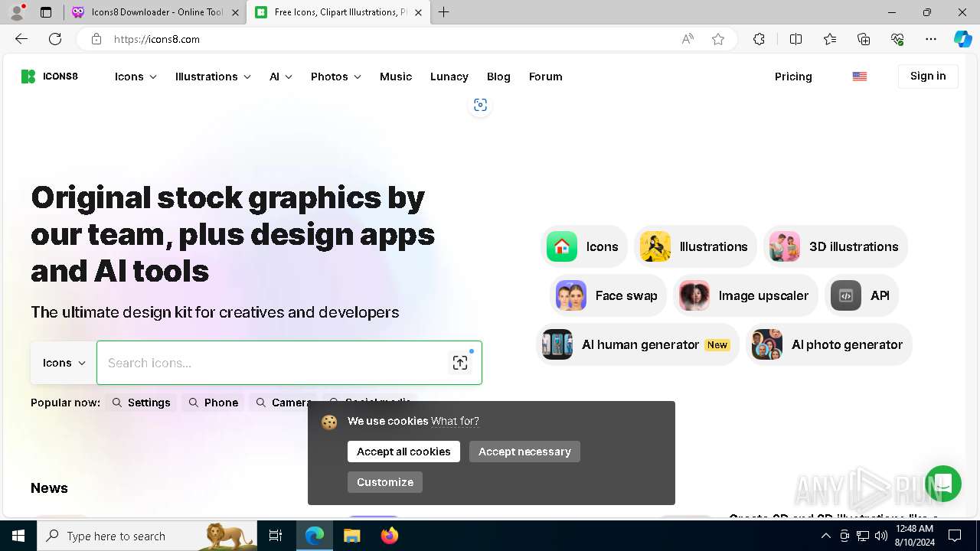Viewport: 980px width, 551px height.
Task: Open the browser profile avatar
Action: [17, 12]
